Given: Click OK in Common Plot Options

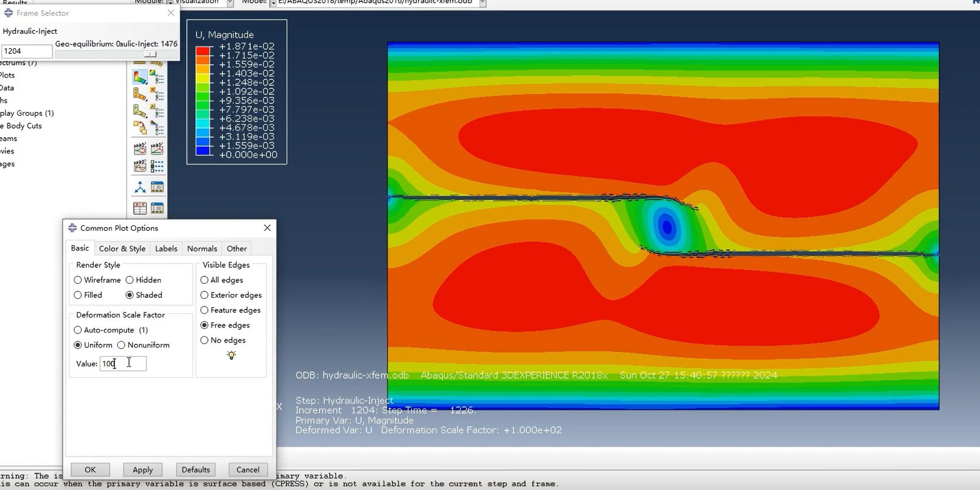Looking at the screenshot, I should pyautogui.click(x=90, y=470).
